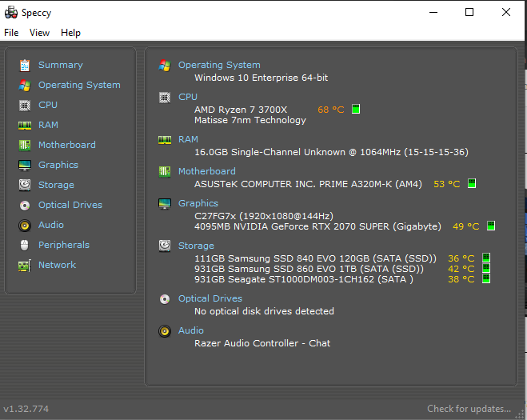Screen dimensions: 527x420
Task: Click the Motherboard icon in sidebar
Action: (25, 146)
